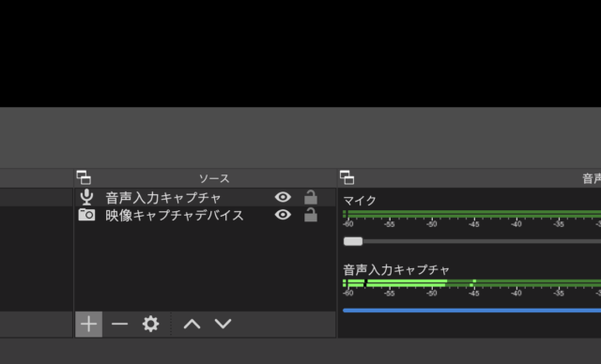Undock the ソース panel using its float icon
601x364 pixels.
tap(84, 178)
